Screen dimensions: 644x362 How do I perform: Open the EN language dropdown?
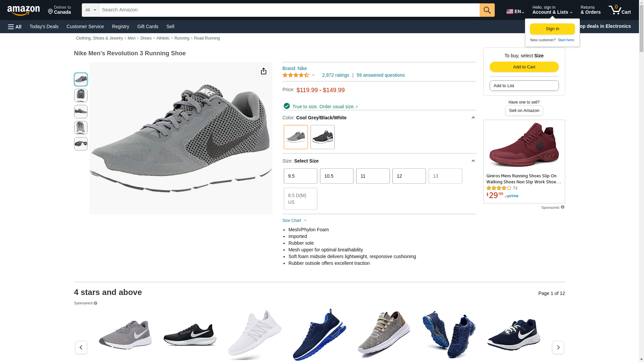click(x=515, y=11)
